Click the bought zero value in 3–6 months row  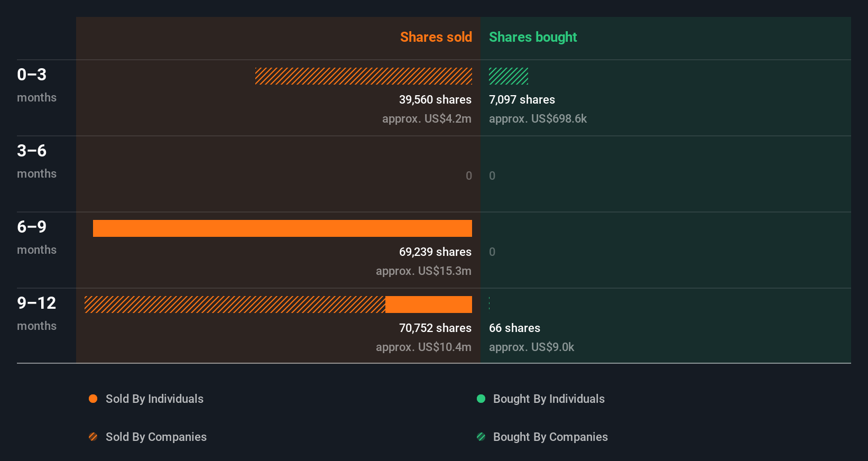pyautogui.click(x=492, y=176)
